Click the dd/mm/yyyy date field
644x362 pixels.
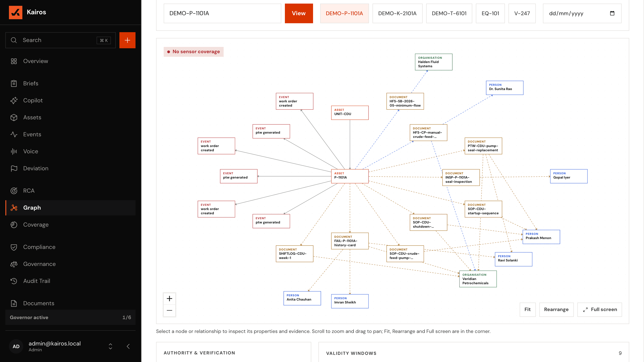pyautogui.click(x=582, y=13)
